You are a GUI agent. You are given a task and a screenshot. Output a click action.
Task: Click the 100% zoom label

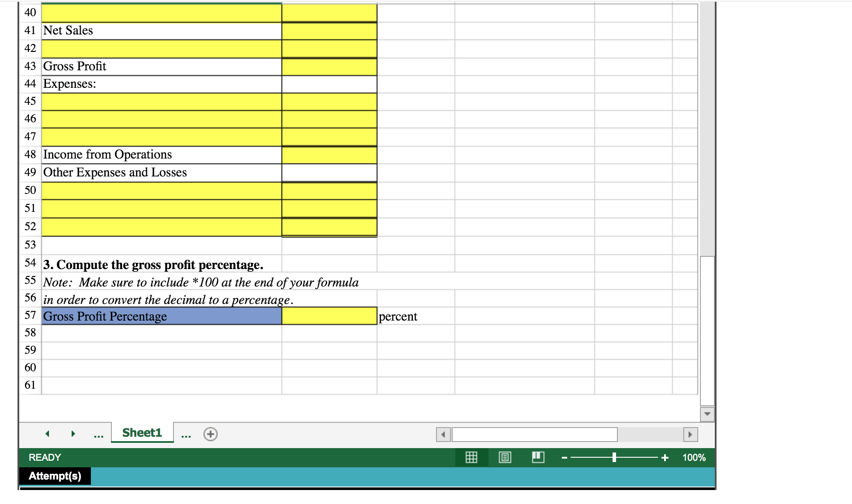click(694, 457)
